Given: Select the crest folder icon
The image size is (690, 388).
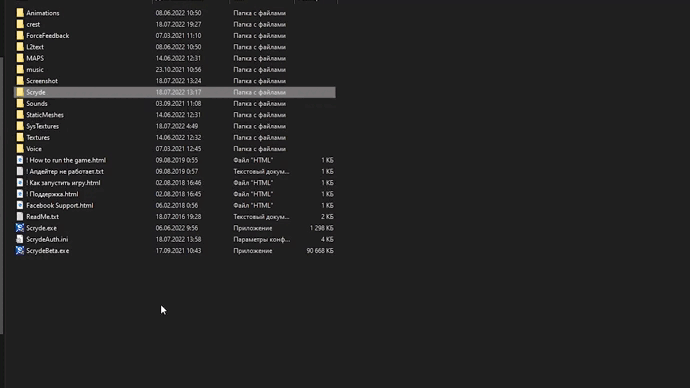Looking at the screenshot, I should (20, 24).
